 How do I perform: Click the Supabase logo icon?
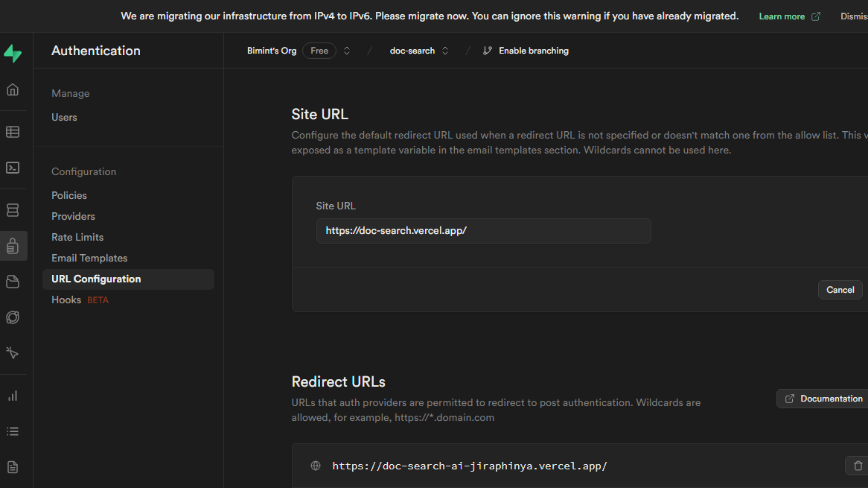click(x=13, y=54)
